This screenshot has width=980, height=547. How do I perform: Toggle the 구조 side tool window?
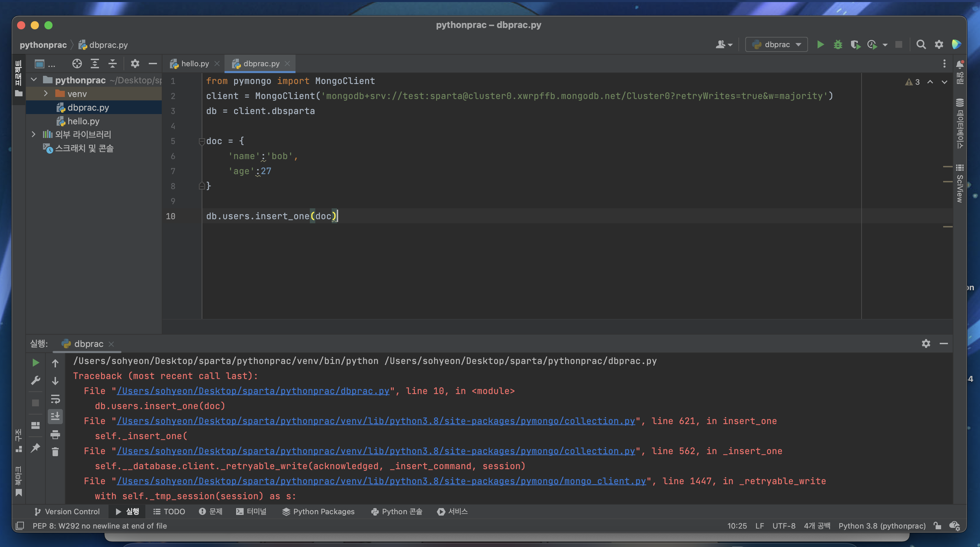coord(18,440)
